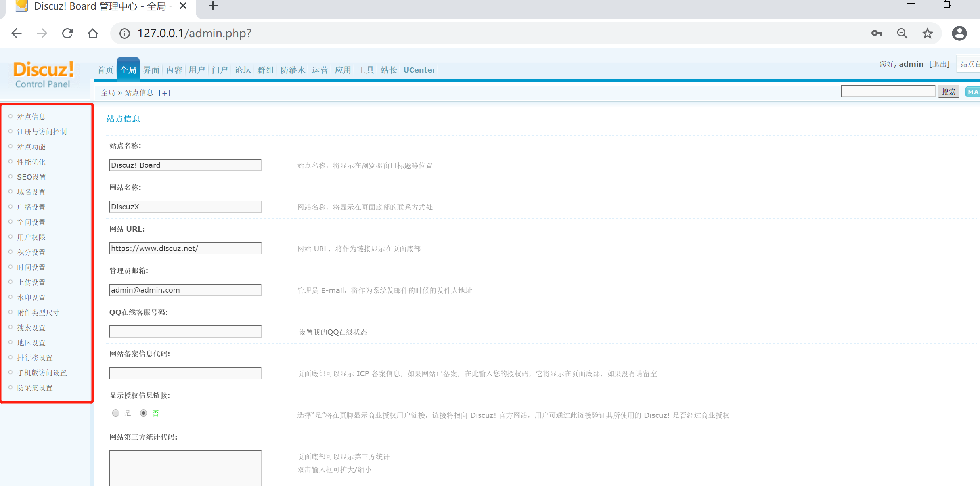Switch to the UCenter tab

419,70
